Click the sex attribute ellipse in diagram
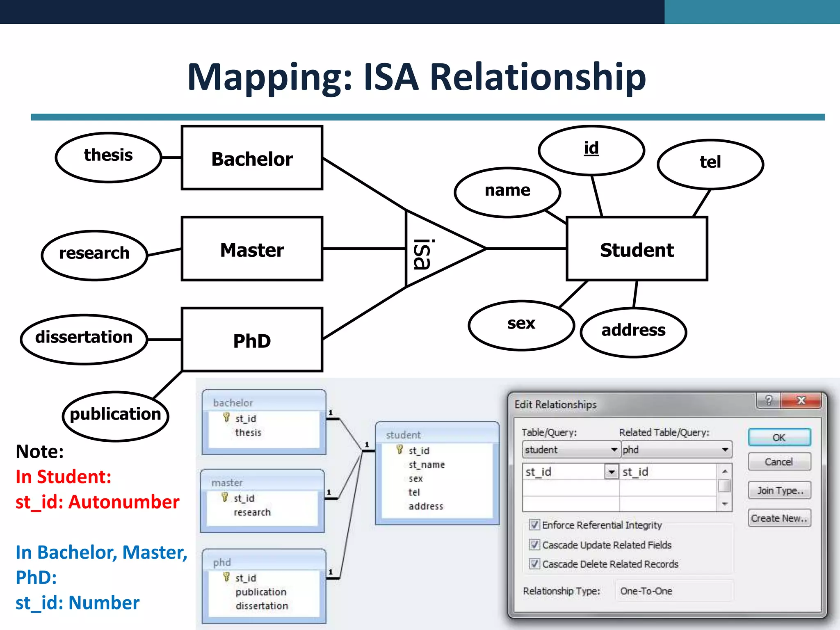The image size is (840, 630). pos(521,326)
